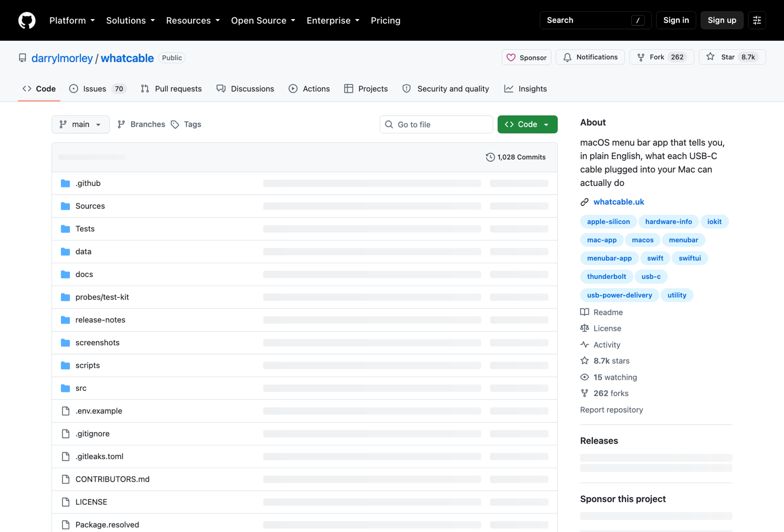Viewport: 784px width, 532px height.
Task: Click the Sponsor heart button
Action: pos(526,57)
